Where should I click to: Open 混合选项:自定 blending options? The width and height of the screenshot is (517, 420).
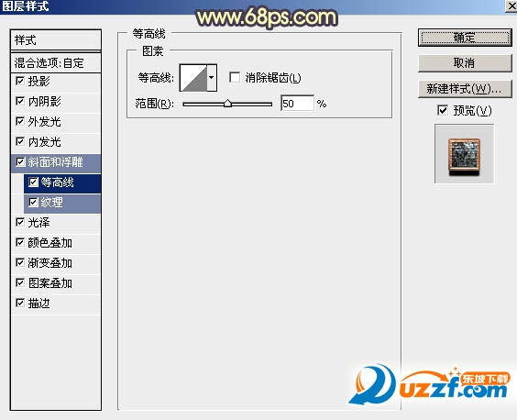pyautogui.click(x=56, y=62)
